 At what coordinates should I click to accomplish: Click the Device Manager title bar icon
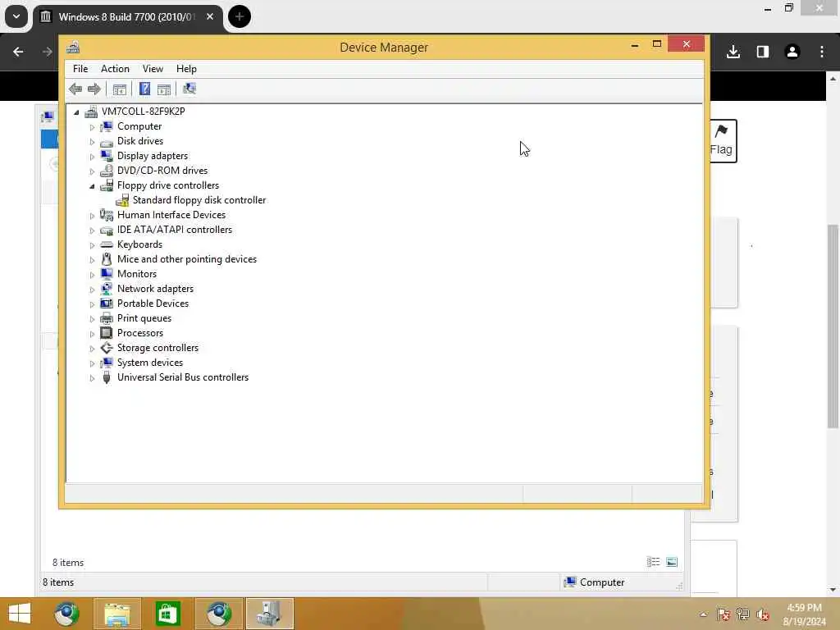click(73, 47)
